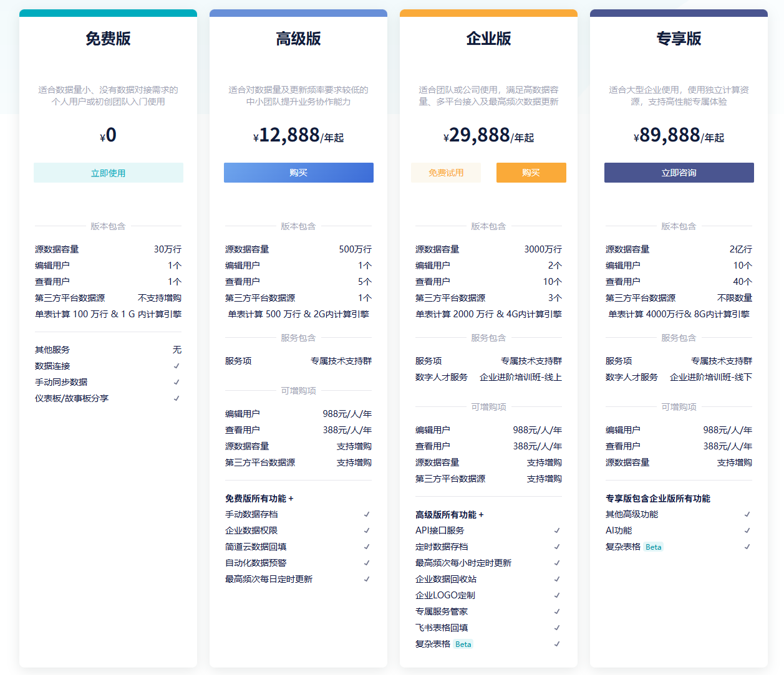Image resolution: width=784 pixels, height=675 pixels.
Task: Click 简道云数据回填 feature in 高级版
Action: [256, 547]
